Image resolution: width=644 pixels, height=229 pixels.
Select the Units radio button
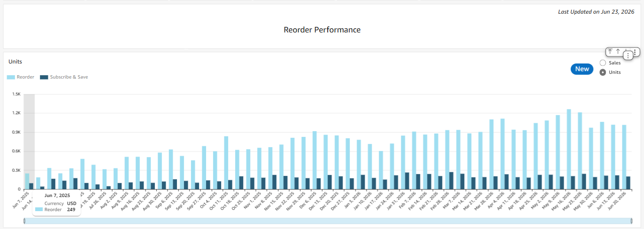point(603,72)
